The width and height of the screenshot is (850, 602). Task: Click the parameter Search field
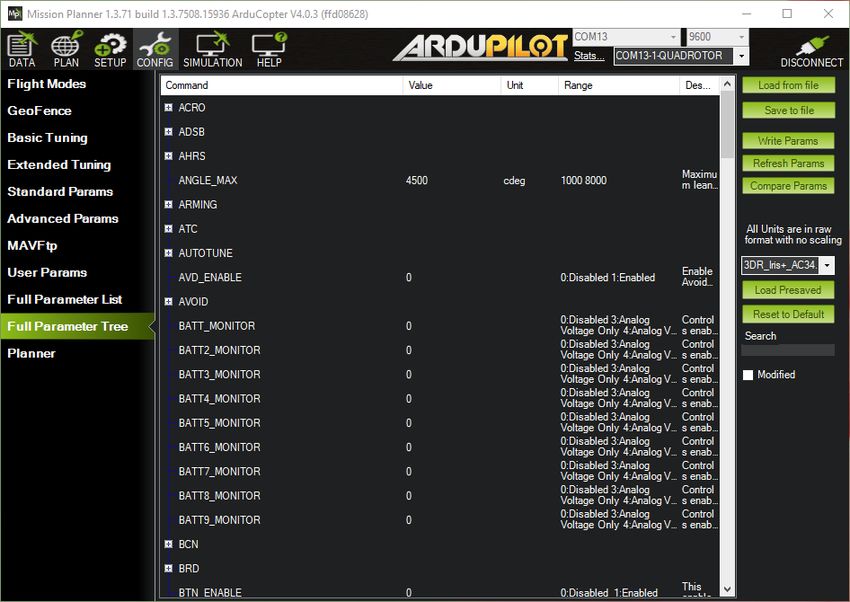coord(788,350)
